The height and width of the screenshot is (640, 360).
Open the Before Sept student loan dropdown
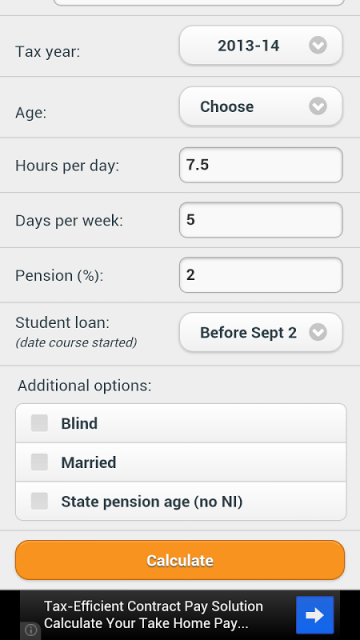pos(261,332)
